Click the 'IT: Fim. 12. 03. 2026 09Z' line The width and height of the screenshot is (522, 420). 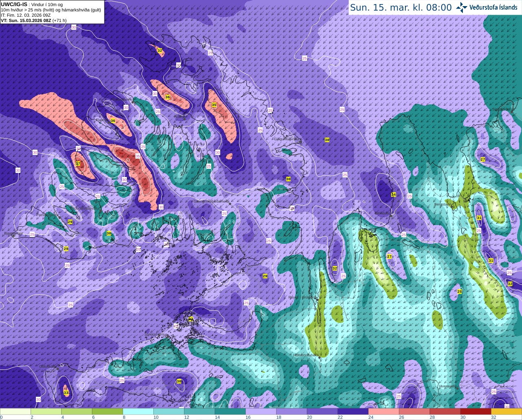point(26,15)
